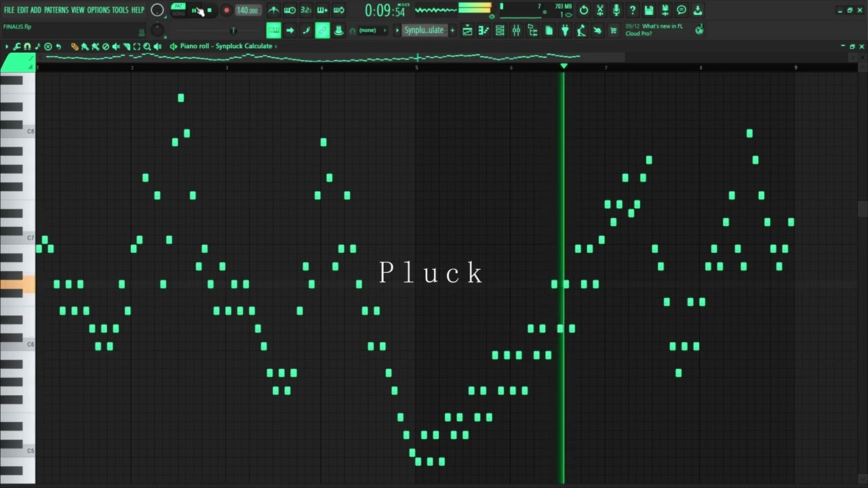Screen dimensions: 868x488
Task: Open the browser tree icon
Action: (x=532, y=30)
